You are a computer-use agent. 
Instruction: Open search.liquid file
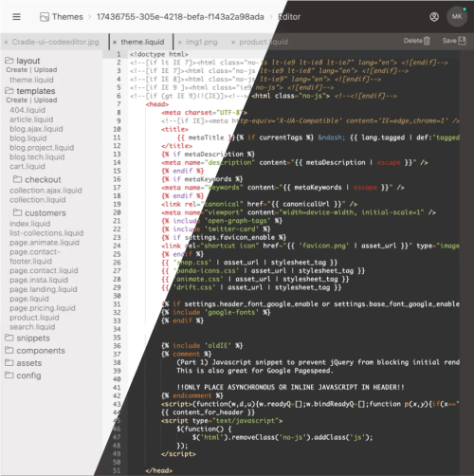(x=32, y=327)
